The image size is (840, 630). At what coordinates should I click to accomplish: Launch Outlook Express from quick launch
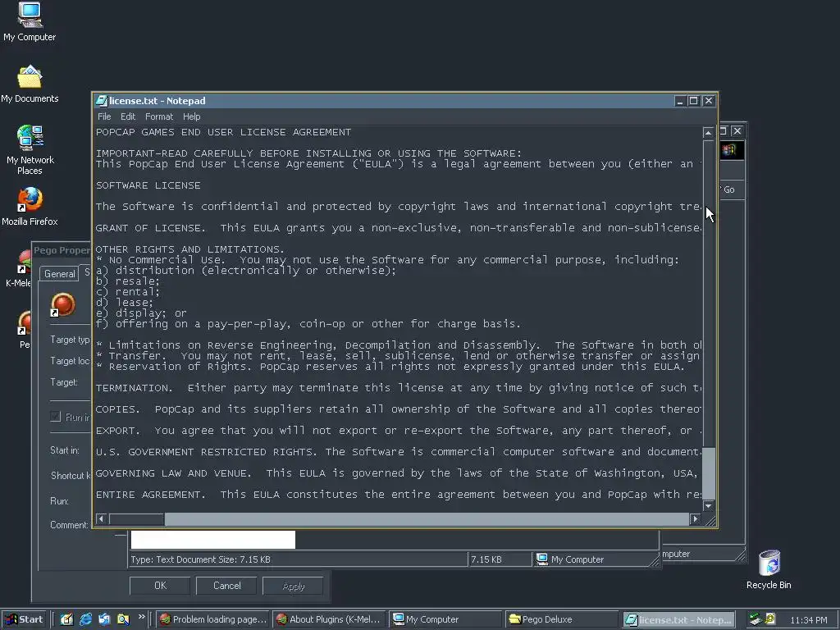pos(104,619)
